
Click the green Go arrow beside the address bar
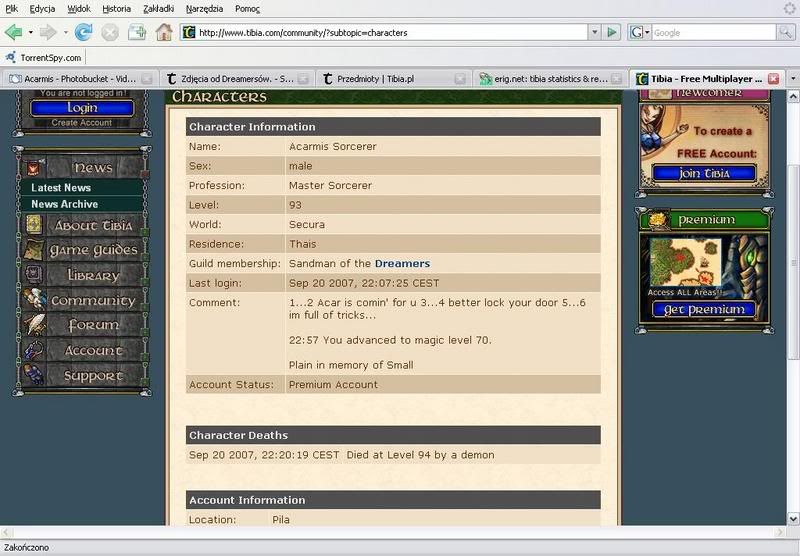click(x=612, y=33)
